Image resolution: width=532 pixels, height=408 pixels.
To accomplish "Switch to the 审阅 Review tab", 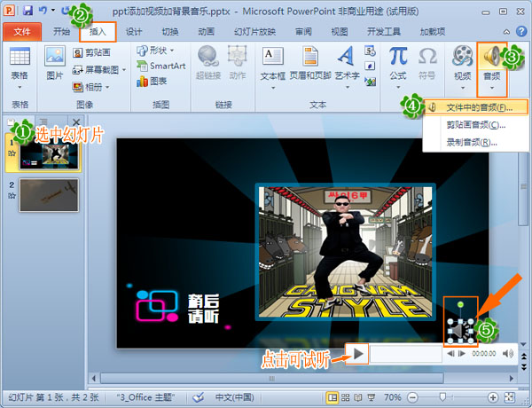I will tap(303, 32).
